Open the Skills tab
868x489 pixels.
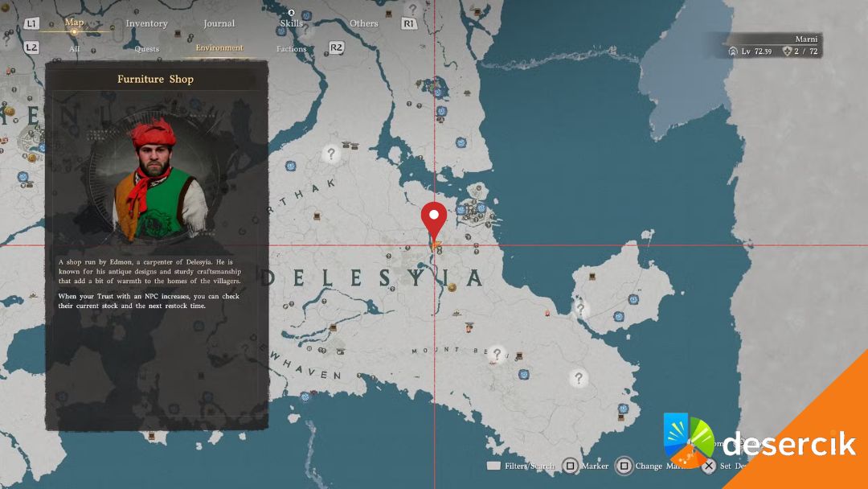pyautogui.click(x=291, y=23)
